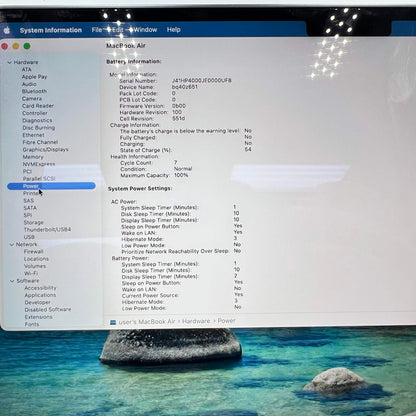Select Apple Pay in the sidebar
Viewport: 416px width, 416px height.
tap(34, 77)
